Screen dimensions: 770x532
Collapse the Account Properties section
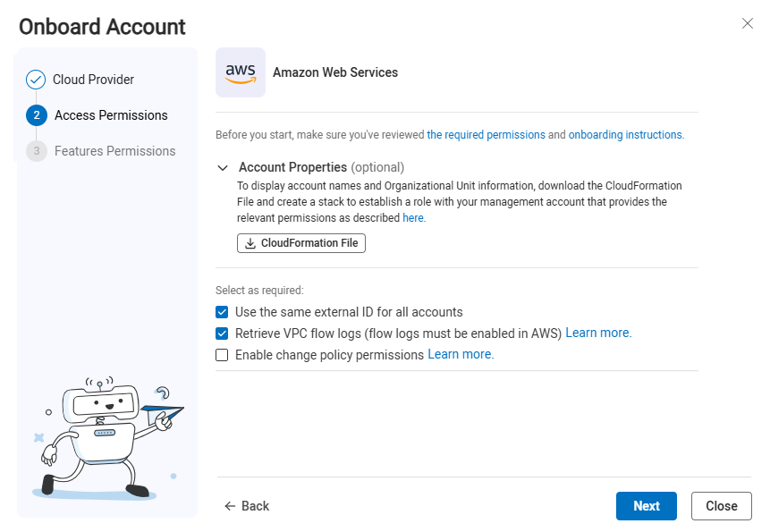(x=222, y=167)
